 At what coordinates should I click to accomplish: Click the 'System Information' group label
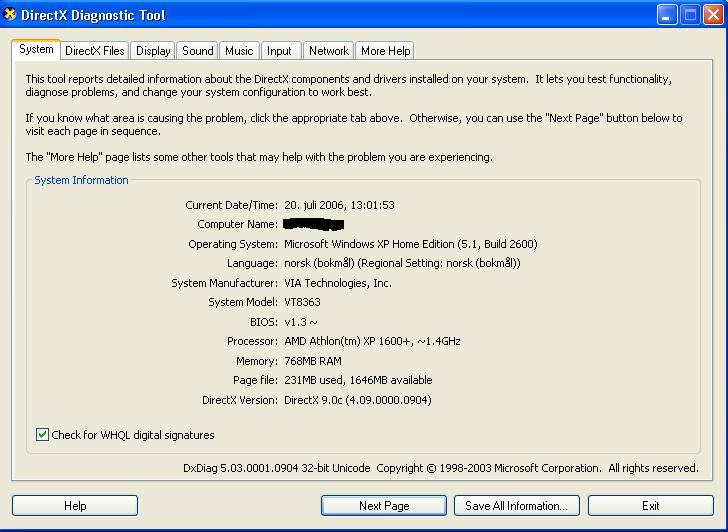coord(81,180)
